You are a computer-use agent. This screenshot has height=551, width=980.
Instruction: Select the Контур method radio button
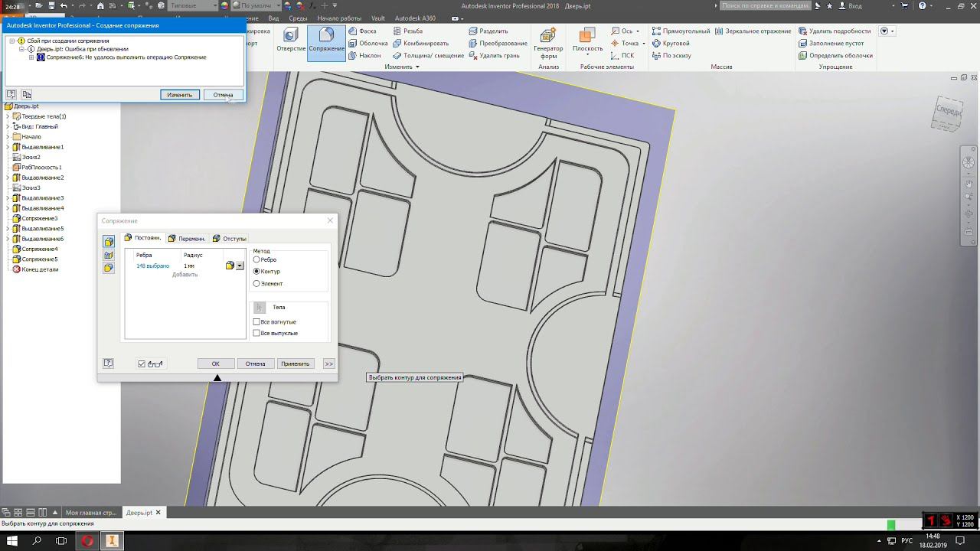[256, 272]
